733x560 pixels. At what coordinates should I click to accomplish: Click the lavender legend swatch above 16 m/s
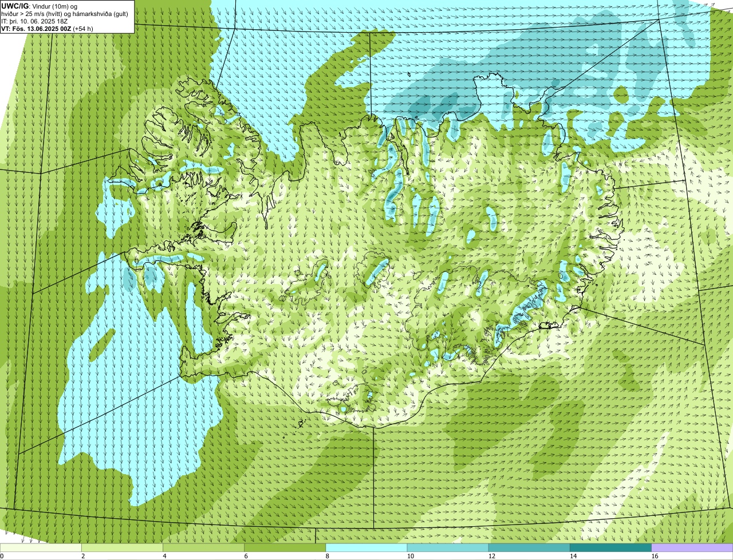point(692,547)
